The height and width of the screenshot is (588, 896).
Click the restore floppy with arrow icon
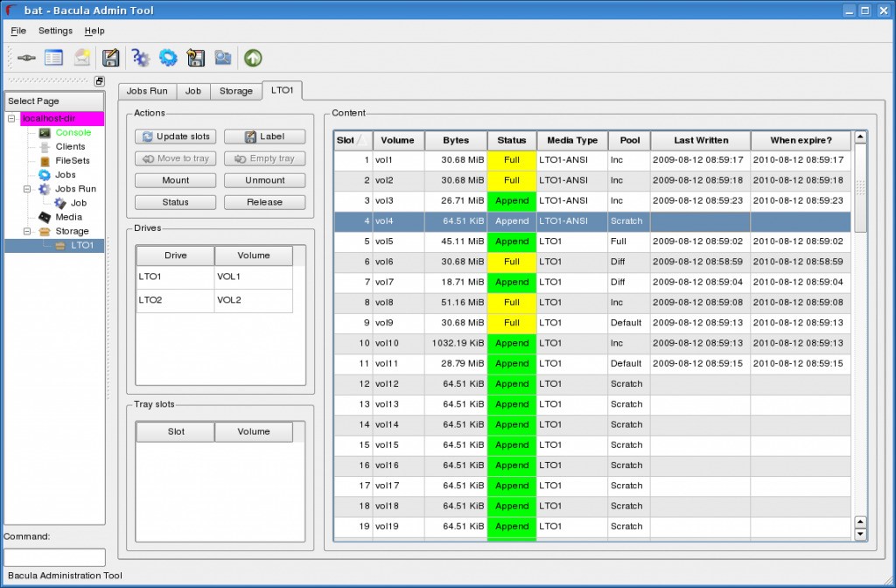[x=196, y=59]
